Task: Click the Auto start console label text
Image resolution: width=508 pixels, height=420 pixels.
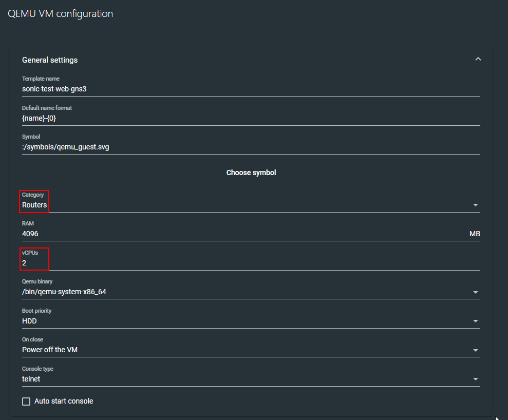Action: click(64, 401)
